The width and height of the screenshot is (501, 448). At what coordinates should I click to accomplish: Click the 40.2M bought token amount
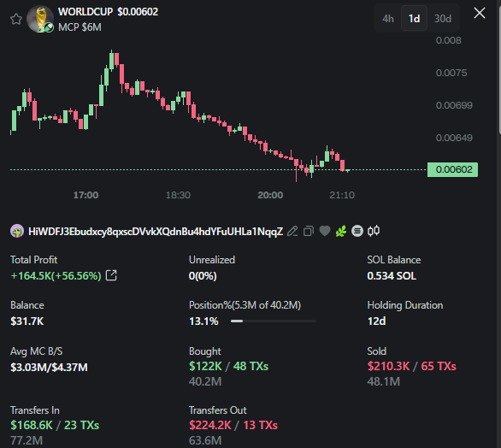pyautogui.click(x=205, y=381)
